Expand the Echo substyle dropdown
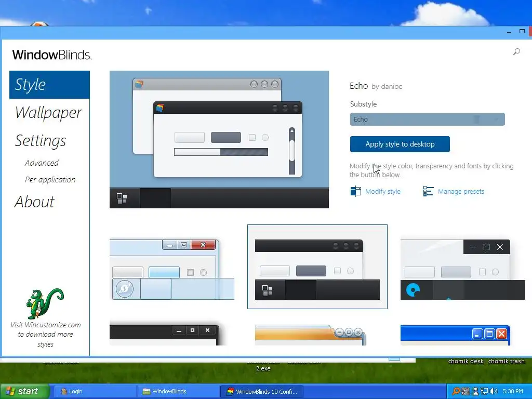 427,119
